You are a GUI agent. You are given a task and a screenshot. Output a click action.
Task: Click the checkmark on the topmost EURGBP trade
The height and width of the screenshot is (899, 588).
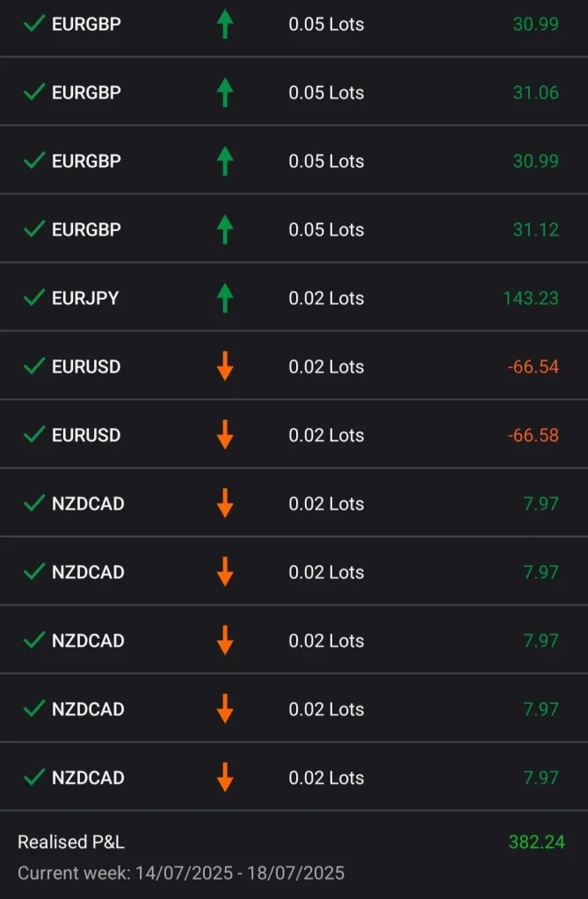coord(34,24)
